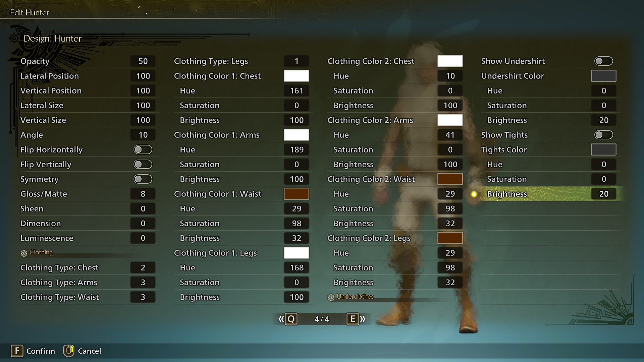644x362 pixels.
Task: Select Hue value 161 for Color 1 Chest
Action: (297, 90)
